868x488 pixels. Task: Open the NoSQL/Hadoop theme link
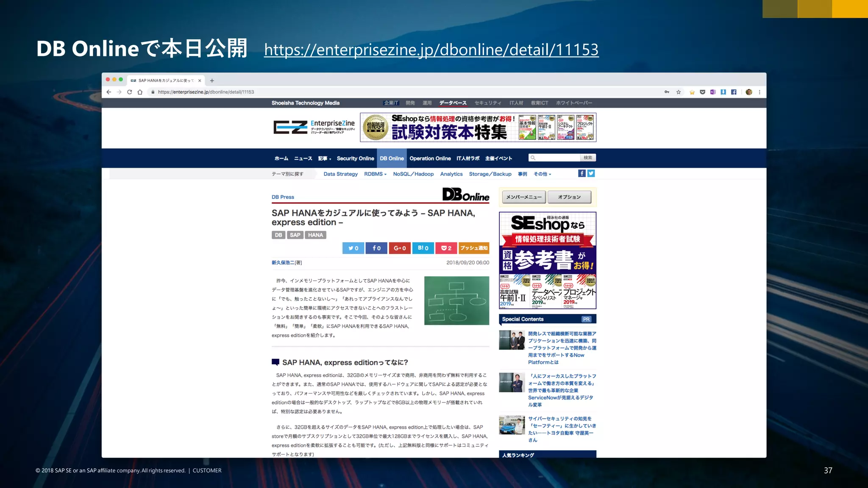(413, 174)
